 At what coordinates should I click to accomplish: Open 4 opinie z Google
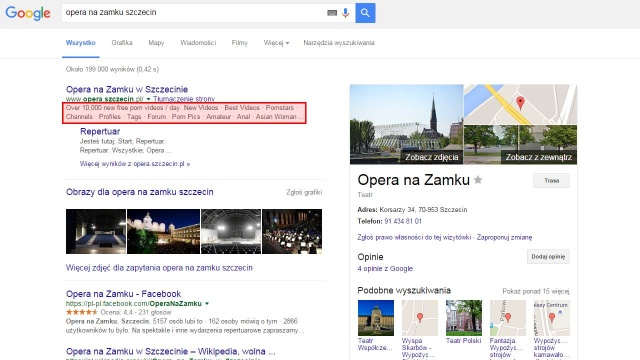coord(385,269)
